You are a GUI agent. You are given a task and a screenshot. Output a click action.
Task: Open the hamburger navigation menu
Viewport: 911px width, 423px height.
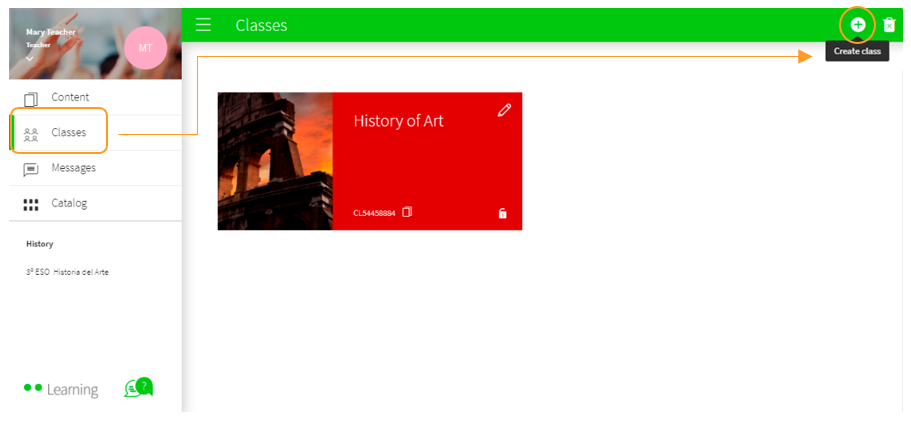203,25
